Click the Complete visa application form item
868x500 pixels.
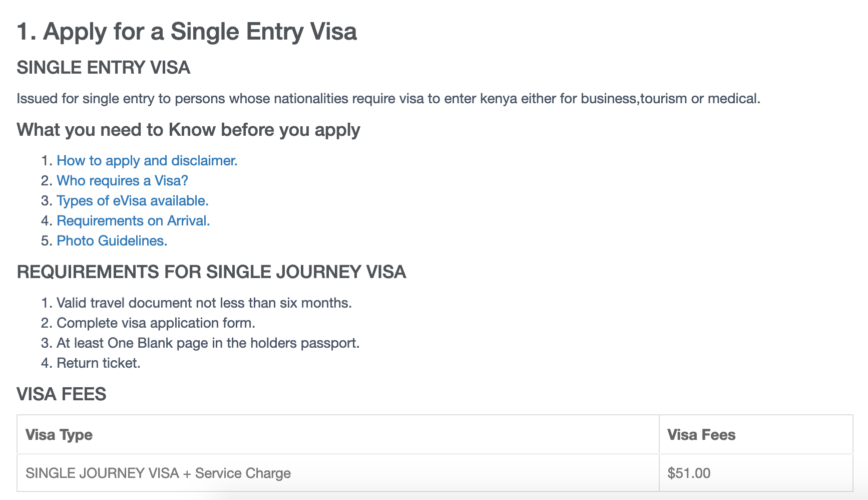pyautogui.click(x=156, y=323)
